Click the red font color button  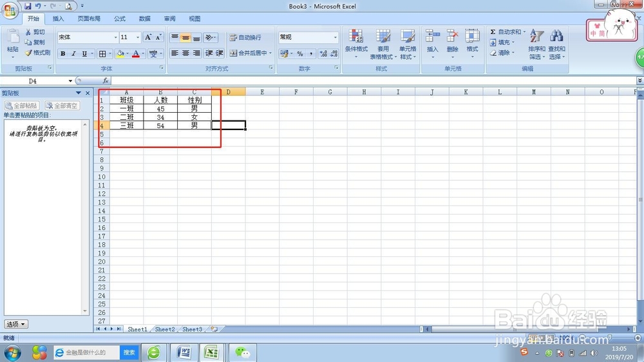tap(135, 53)
